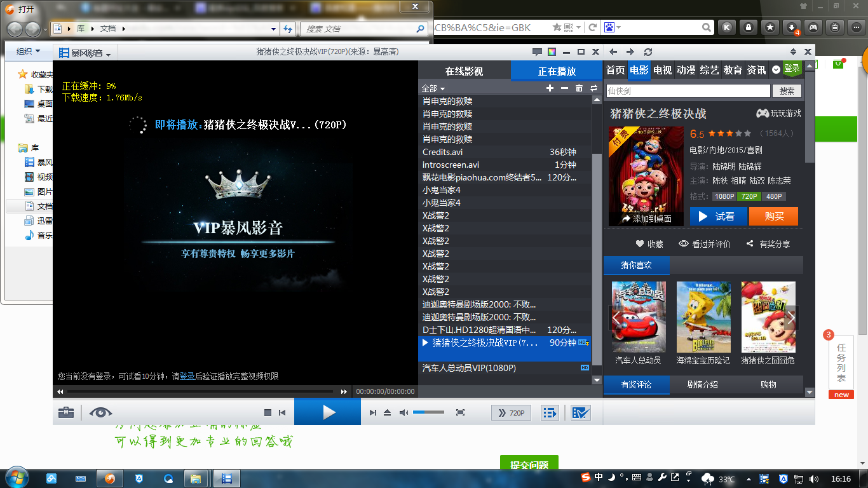The width and height of the screenshot is (868, 488).
Task: Adjust the volume slider
Action: (x=429, y=412)
